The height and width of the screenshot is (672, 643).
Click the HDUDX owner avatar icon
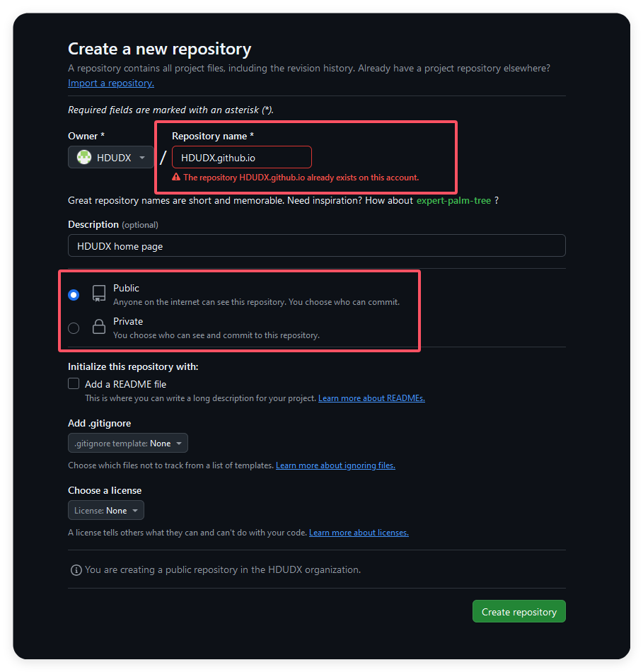pos(84,158)
